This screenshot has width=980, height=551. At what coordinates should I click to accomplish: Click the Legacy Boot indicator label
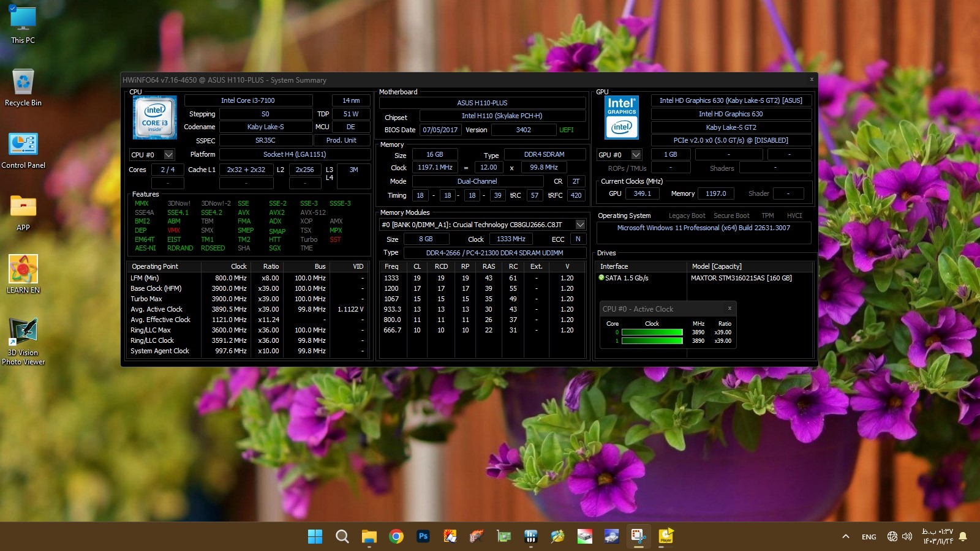687,216
